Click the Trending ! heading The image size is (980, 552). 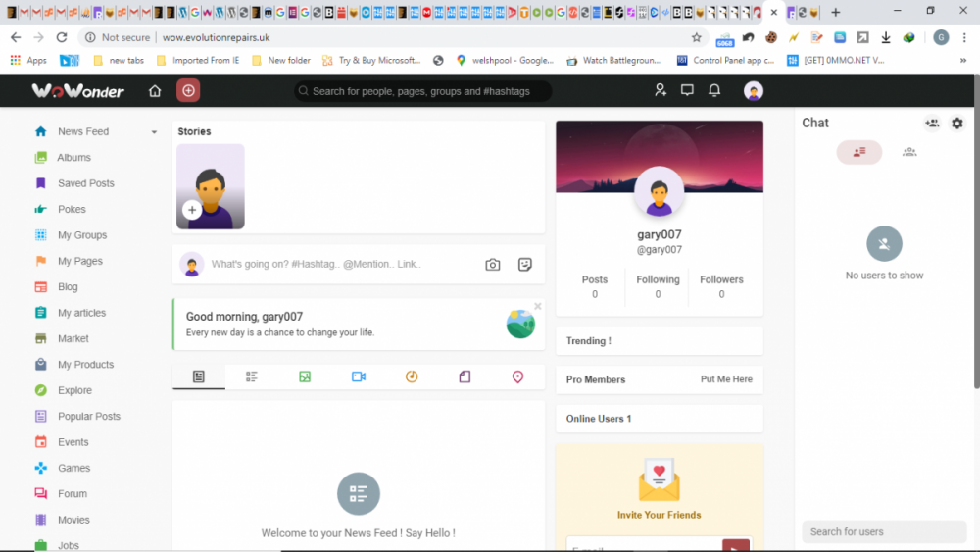click(589, 341)
